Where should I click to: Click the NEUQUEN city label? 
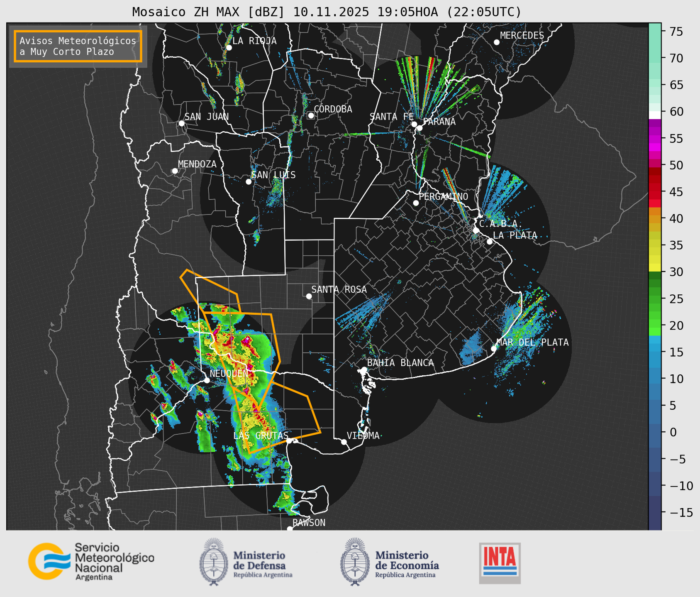(229, 373)
